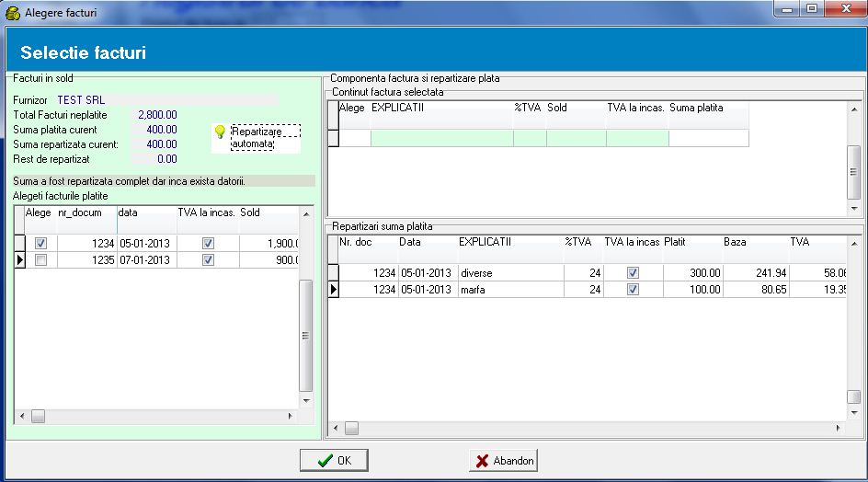Toggle TVA la incas. checkbox for marfa row

tap(632, 290)
